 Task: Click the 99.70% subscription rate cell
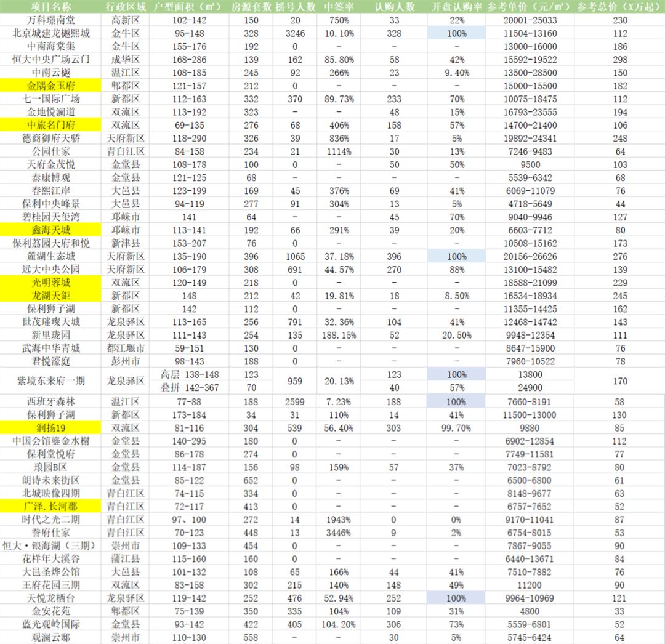(456, 428)
